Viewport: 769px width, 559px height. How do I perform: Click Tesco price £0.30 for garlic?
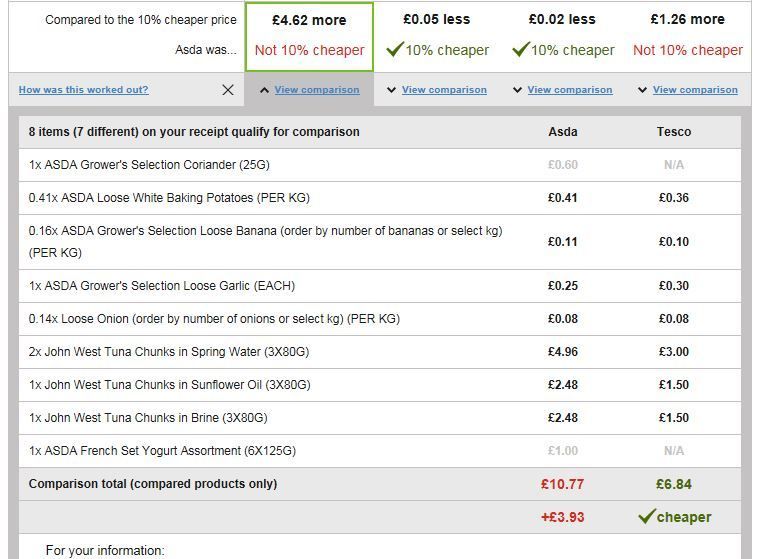pyautogui.click(x=674, y=286)
